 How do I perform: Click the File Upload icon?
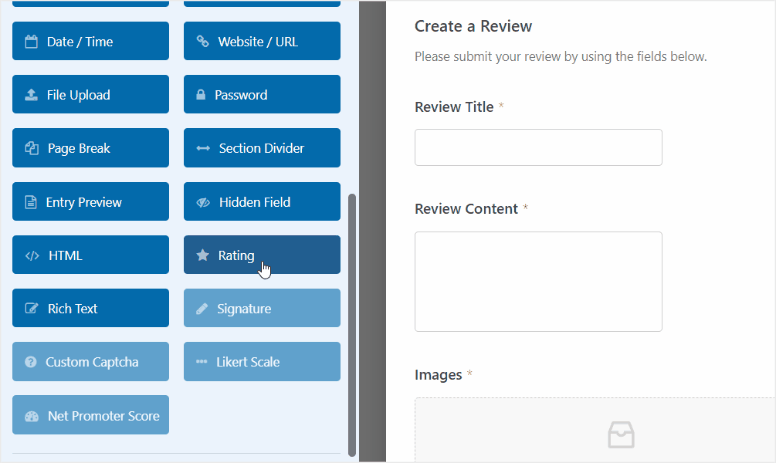point(31,95)
